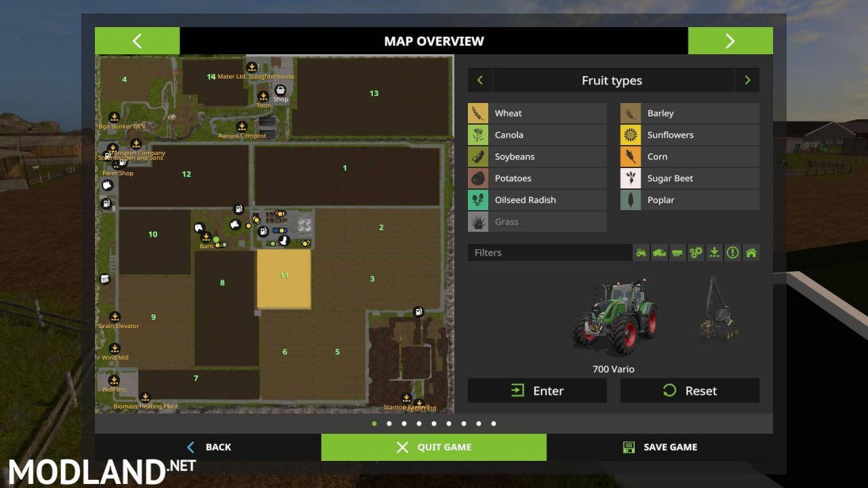Select the yellow field 11 on map
This screenshot has width=868, height=488.
coord(284,279)
